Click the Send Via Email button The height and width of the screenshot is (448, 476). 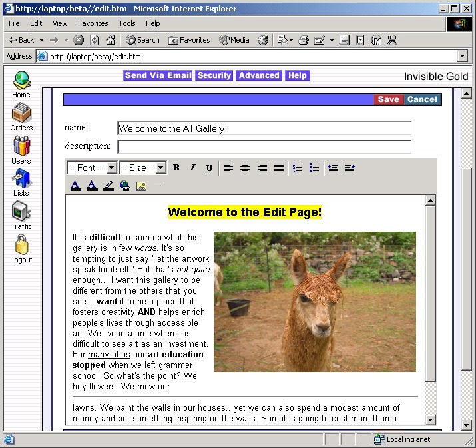tap(158, 75)
